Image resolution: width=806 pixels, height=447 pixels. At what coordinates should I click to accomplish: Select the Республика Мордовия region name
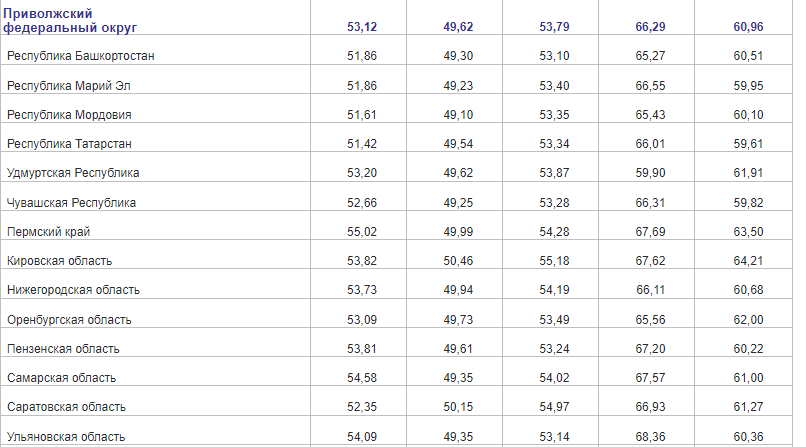click(69, 115)
